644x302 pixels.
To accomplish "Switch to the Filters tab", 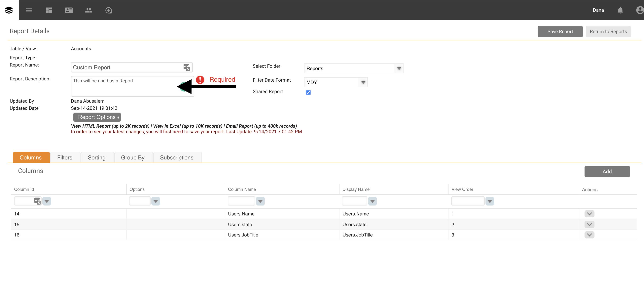I will tap(65, 157).
